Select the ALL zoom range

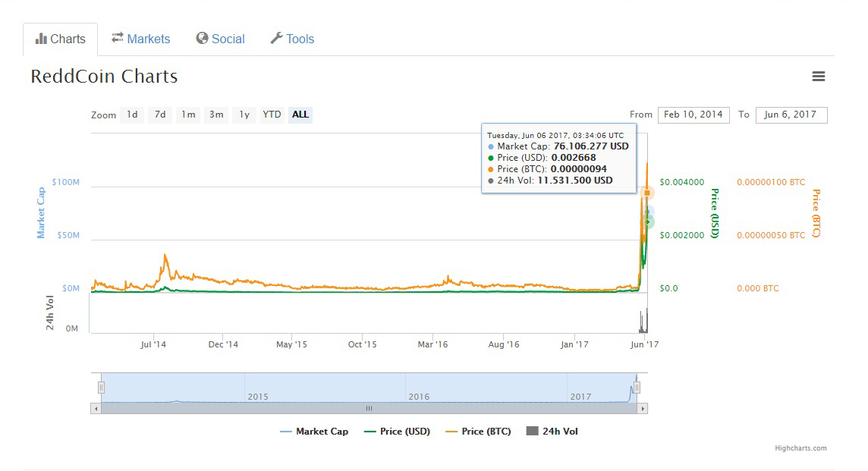(x=300, y=115)
